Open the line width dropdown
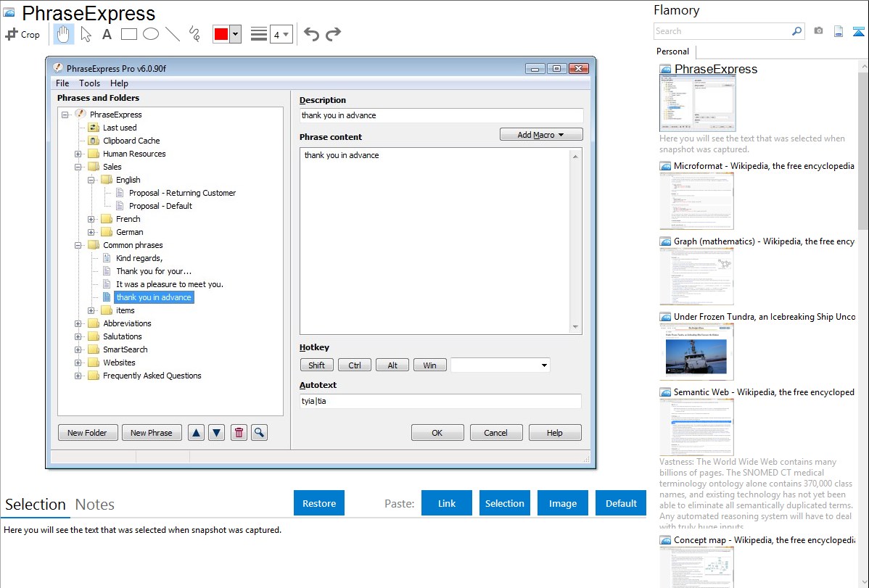The height and width of the screenshot is (588, 869). coord(281,34)
